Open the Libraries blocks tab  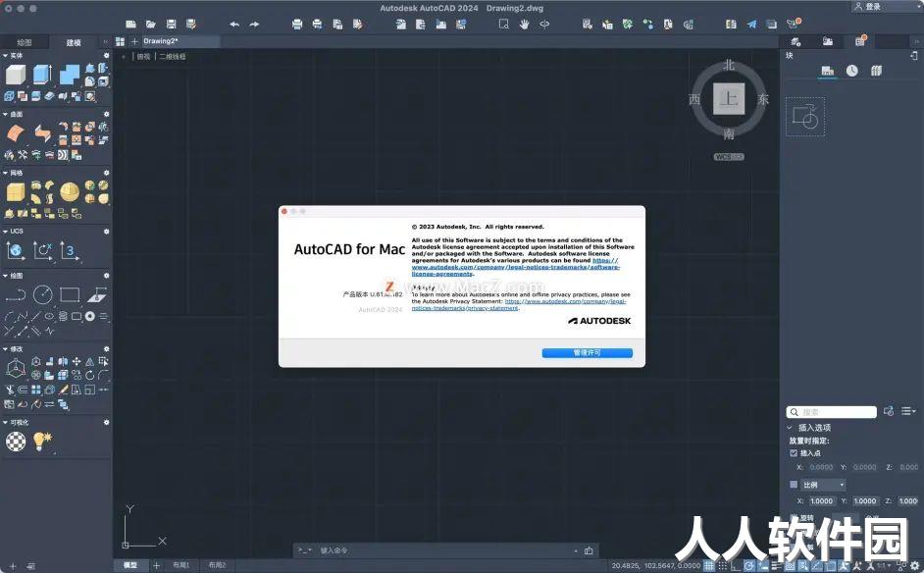click(x=876, y=71)
